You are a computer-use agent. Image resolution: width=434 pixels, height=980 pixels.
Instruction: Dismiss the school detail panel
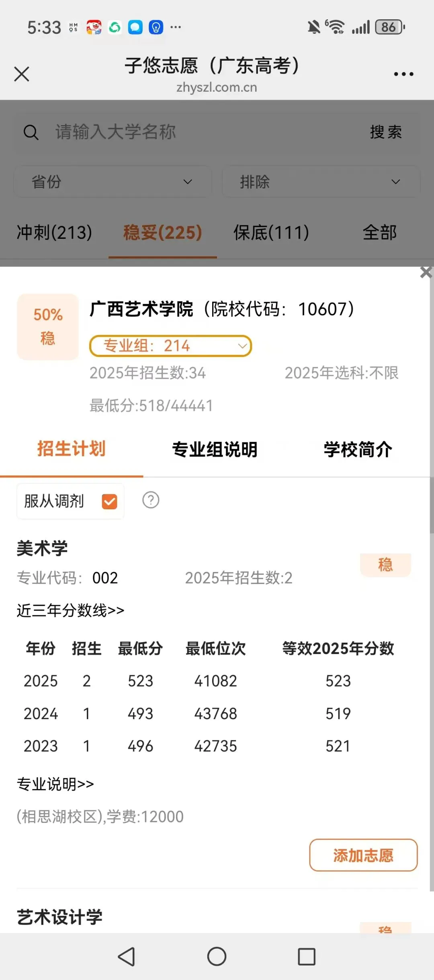pos(426,272)
